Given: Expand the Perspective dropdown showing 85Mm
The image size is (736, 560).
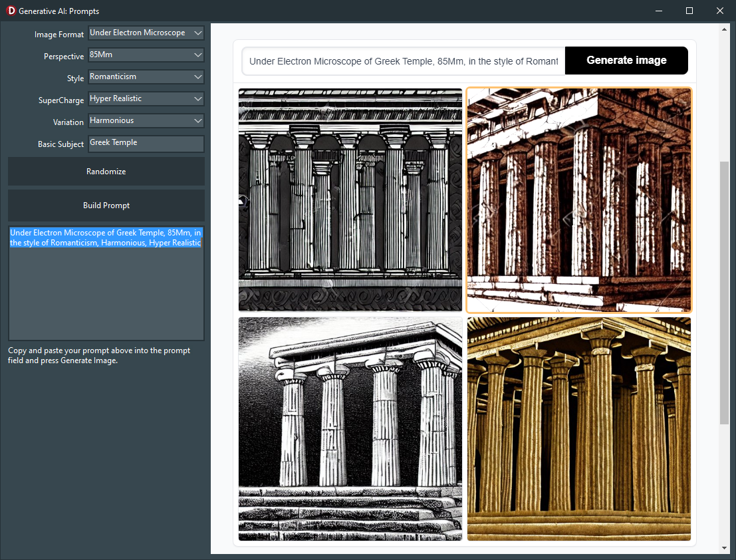Looking at the screenshot, I should 146,55.
